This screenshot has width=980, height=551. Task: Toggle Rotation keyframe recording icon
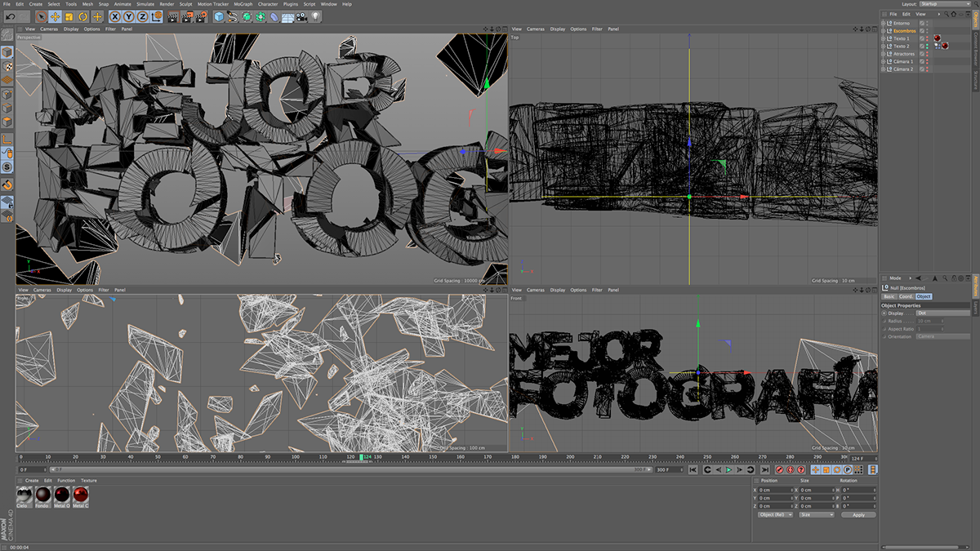pyautogui.click(x=837, y=470)
